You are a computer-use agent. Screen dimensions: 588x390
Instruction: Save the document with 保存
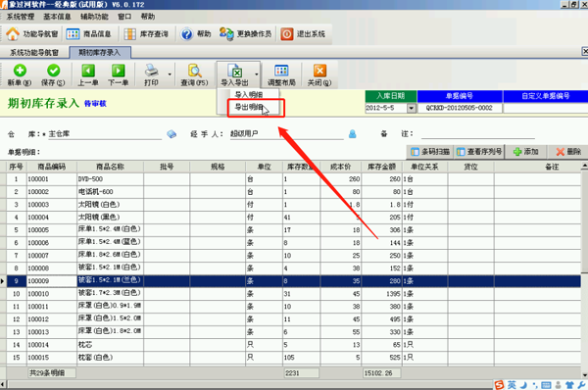(53, 75)
